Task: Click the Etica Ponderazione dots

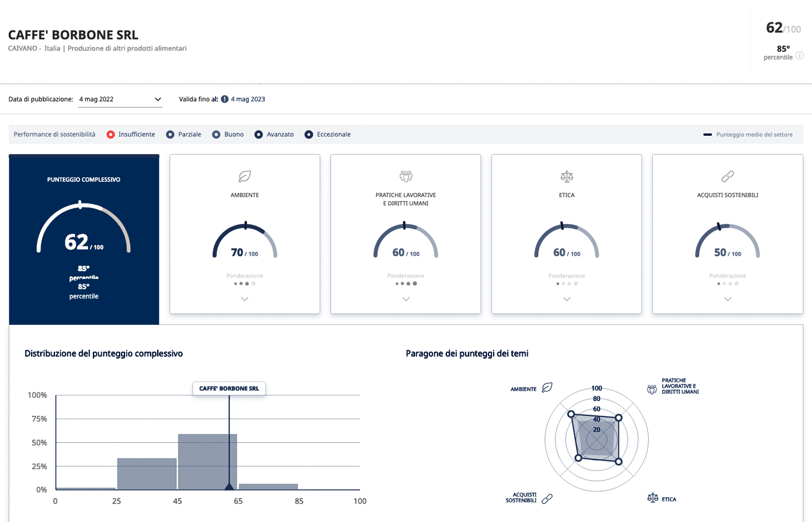Action: click(x=567, y=284)
